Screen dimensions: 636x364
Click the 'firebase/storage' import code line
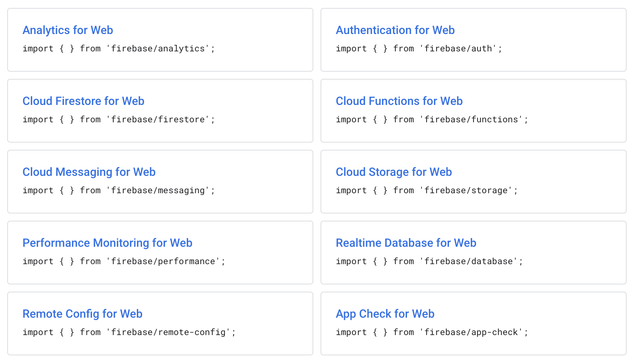(427, 190)
